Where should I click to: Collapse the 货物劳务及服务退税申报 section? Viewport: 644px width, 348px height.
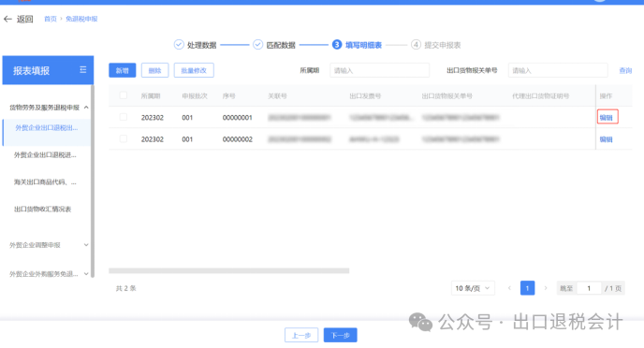click(86, 108)
